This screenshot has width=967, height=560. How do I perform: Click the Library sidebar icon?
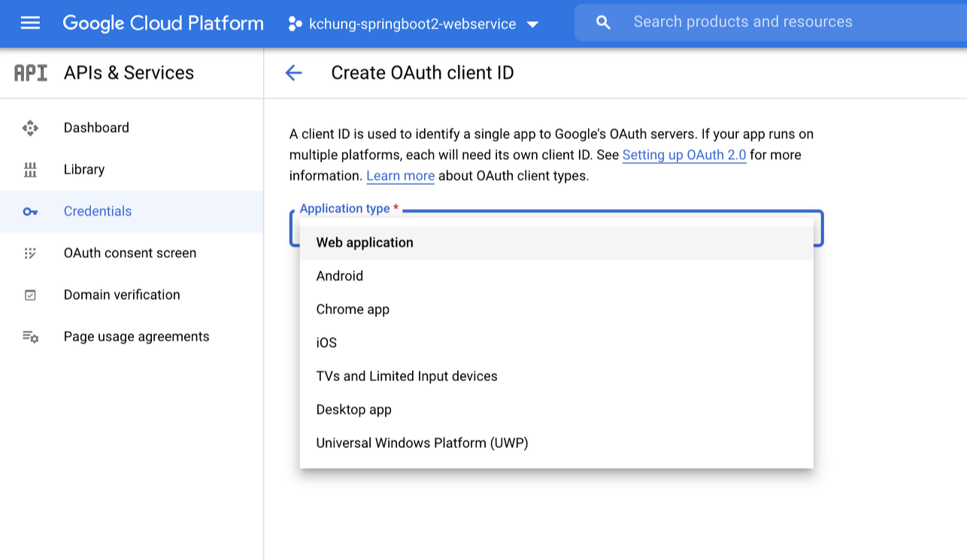pos(30,170)
